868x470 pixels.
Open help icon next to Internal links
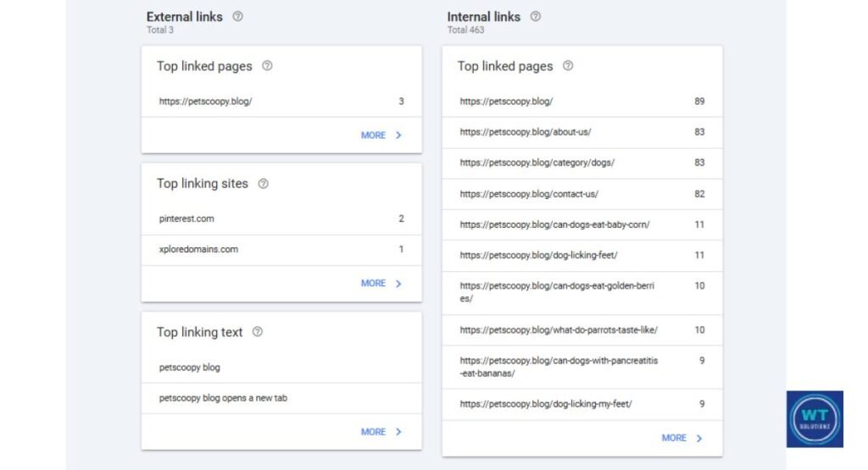(x=536, y=17)
